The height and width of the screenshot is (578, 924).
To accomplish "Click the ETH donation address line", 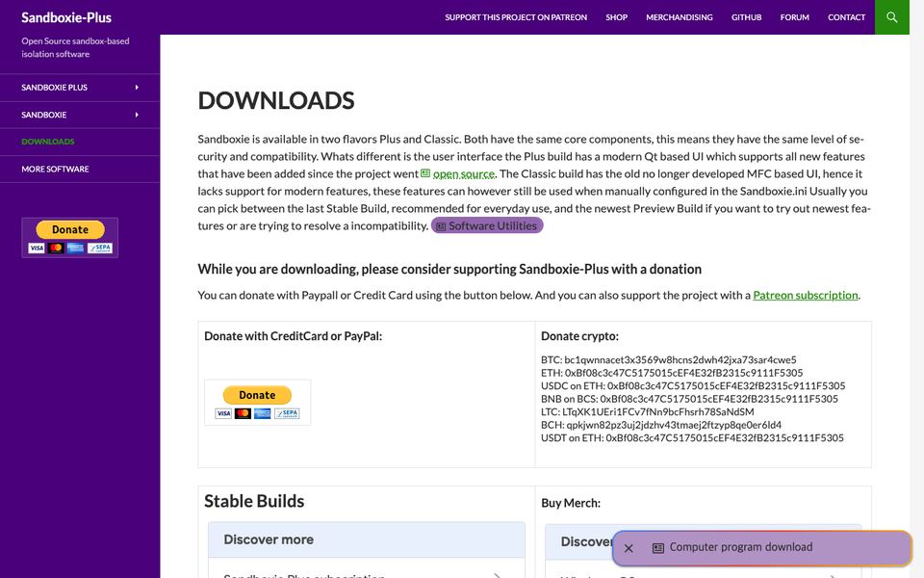I will point(672,373).
